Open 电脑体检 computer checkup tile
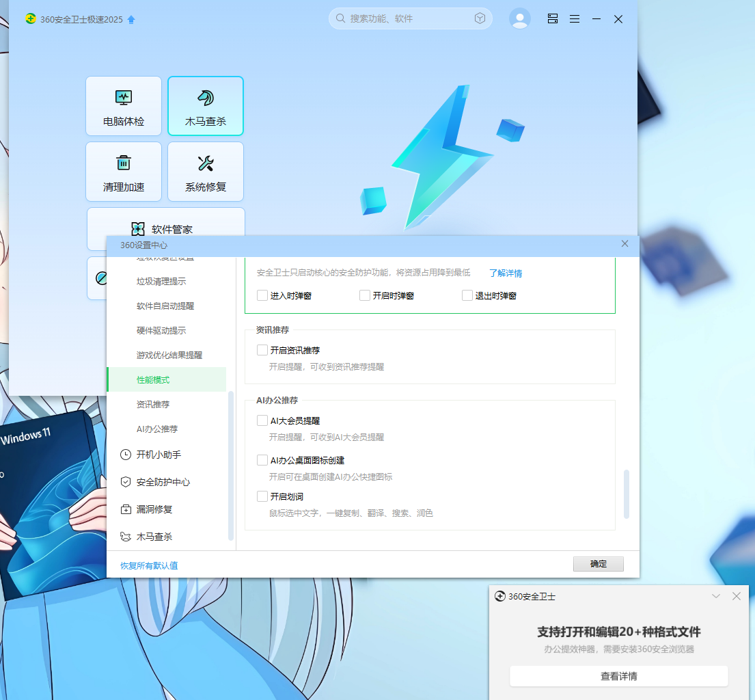The width and height of the screenshot is (755, 700). (124, 106)
